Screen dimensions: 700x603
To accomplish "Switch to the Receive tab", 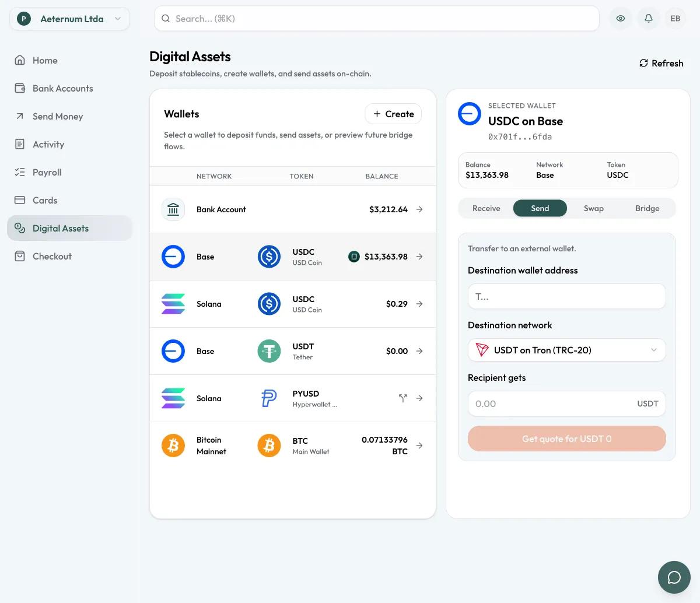I will [x=487, y=208].
